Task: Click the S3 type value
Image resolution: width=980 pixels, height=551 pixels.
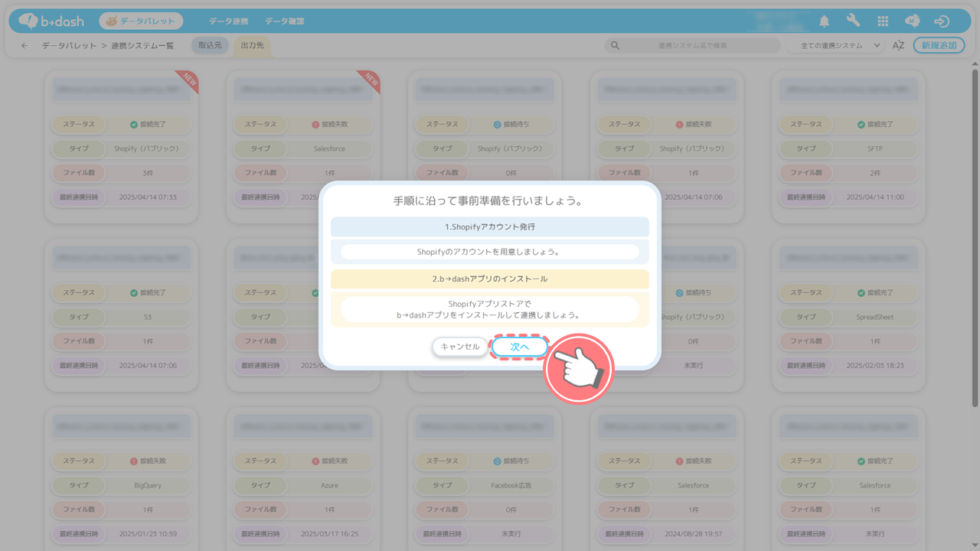Action: (147, 317)
